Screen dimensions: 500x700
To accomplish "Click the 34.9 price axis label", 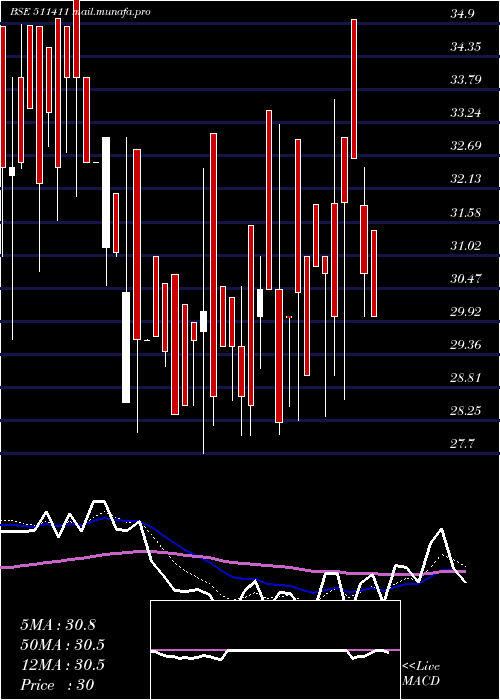I will tap(462, 13).
